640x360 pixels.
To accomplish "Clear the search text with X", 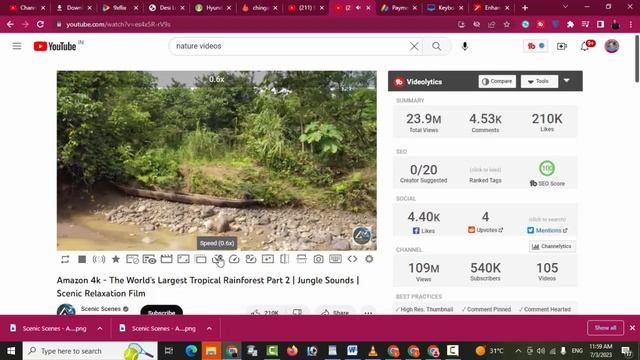I will tap(414, 46).
